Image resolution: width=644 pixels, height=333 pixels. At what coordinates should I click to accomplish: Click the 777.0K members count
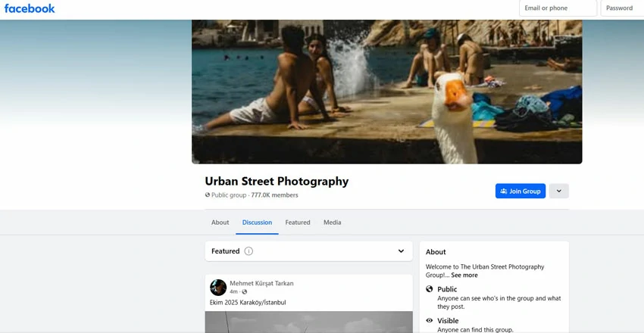tap(274, 195)
